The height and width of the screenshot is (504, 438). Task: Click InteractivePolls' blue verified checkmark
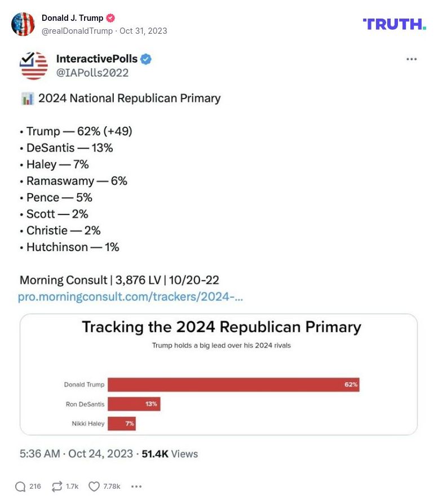(147, 58)
